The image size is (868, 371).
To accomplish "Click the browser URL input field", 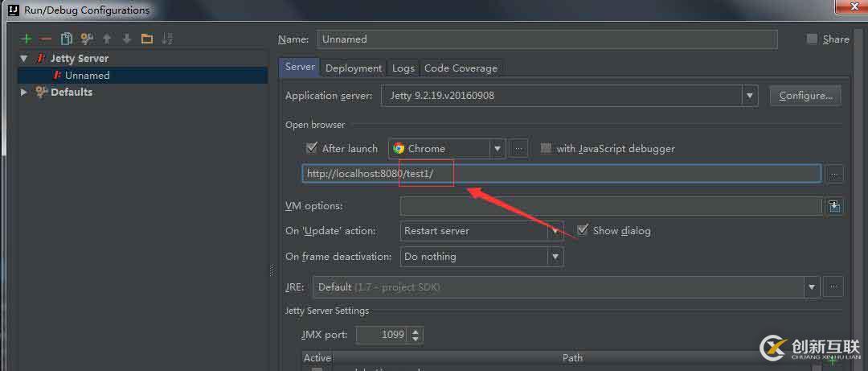I will pos(561,174).
